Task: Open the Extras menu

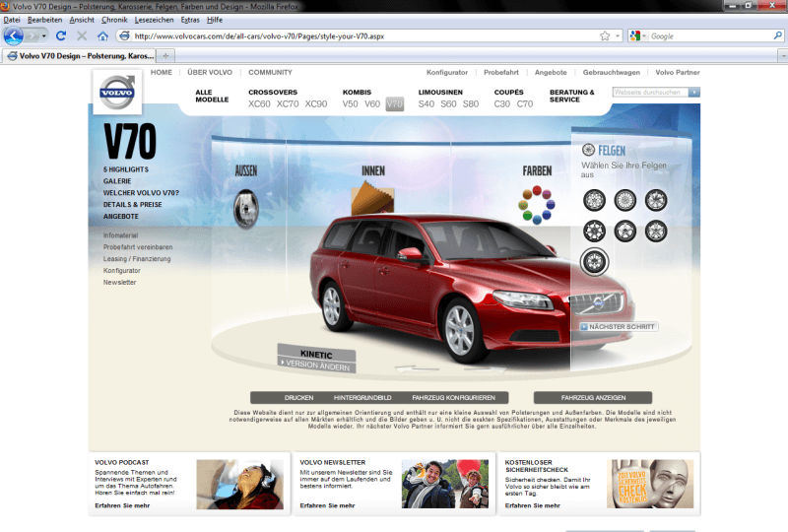Action: (190, 20)
